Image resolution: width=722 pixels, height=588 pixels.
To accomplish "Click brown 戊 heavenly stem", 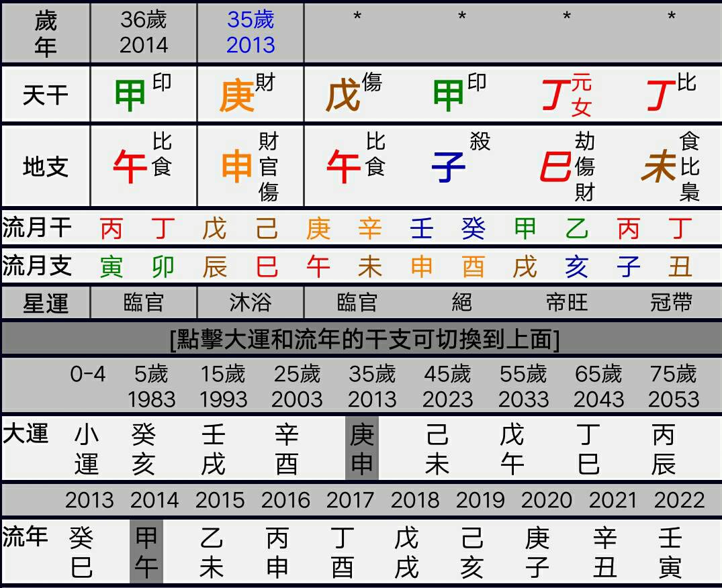I will coord(343,95).
